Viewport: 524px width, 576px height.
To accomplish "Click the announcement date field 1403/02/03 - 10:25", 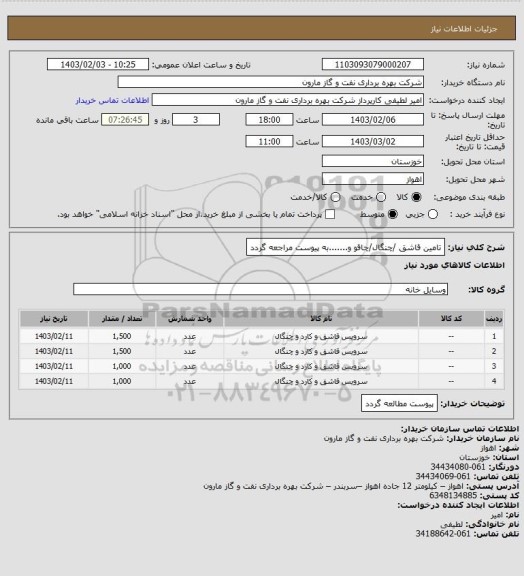I will coord(98,64).
